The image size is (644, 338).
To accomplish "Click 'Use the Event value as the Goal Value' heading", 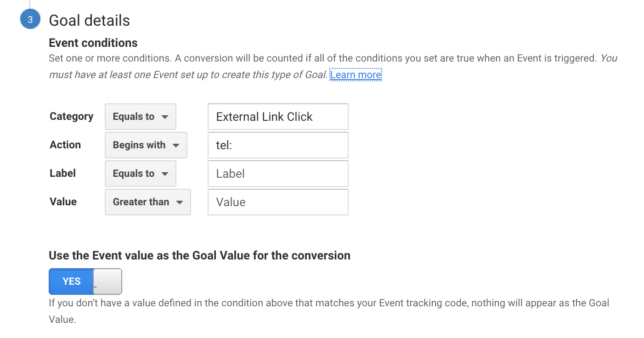I will (x=199, y=255).
